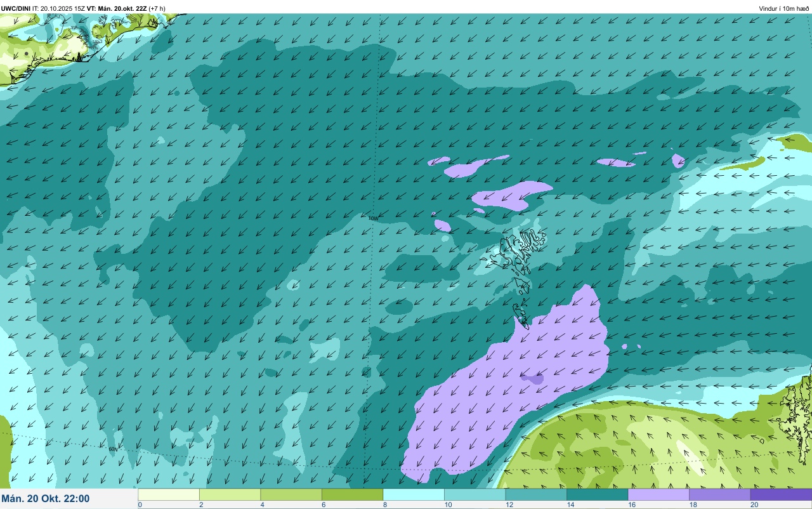The height and width of the screenshot is (509, 812).
Task: Click the 'VT: Mán. 20.okt. 22Z' valid time text
Action: pyautogui.click(x=117, y=8)
